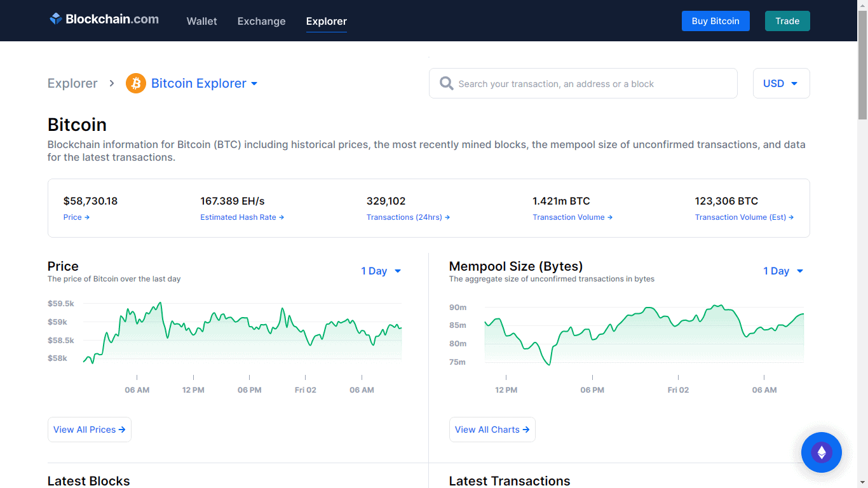Follow the Transactions (24hrs) arrow link
This screenshot has width=868, height=488.
click(x=408, y=217)
